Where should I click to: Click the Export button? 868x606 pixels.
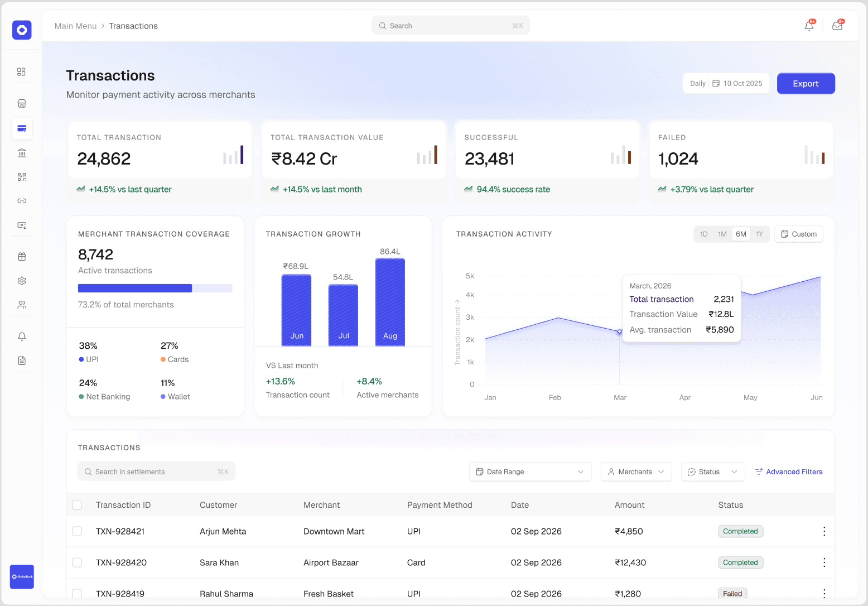pos(806,84)
